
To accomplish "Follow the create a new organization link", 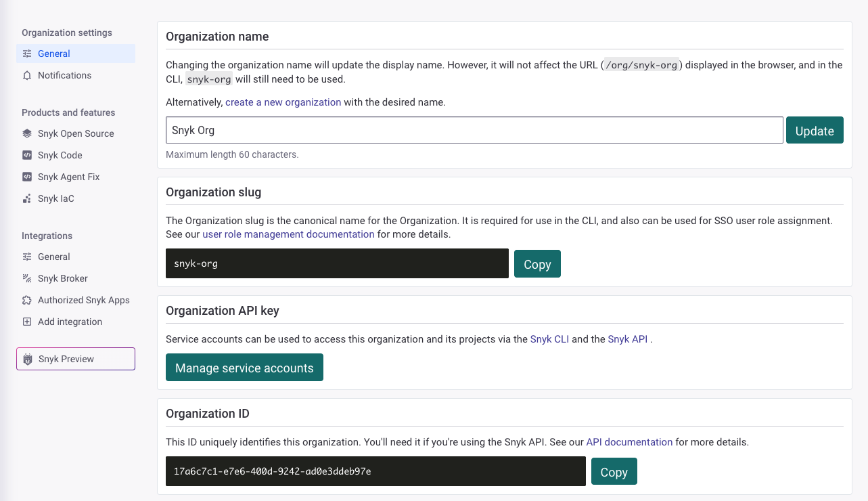I will [x=283, y=102].
